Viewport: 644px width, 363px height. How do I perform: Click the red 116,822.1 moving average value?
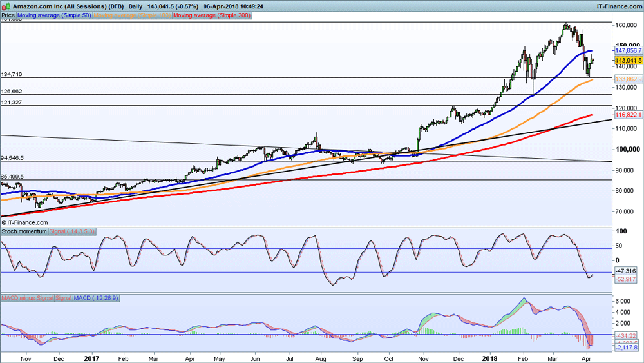click(629, 115)
